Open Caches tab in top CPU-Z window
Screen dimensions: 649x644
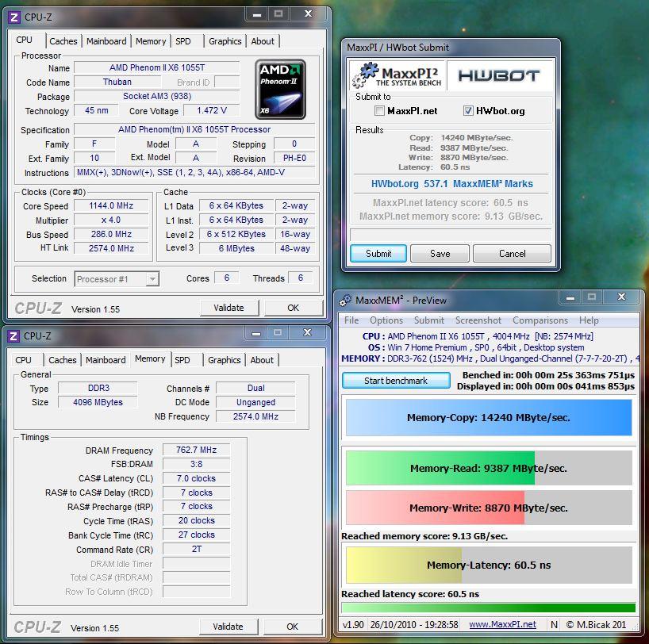(x=63, y=41)
